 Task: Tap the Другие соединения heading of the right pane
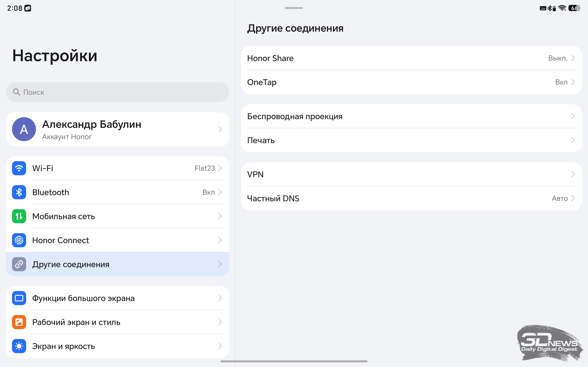pyautogui.click(x=295, y=28)
